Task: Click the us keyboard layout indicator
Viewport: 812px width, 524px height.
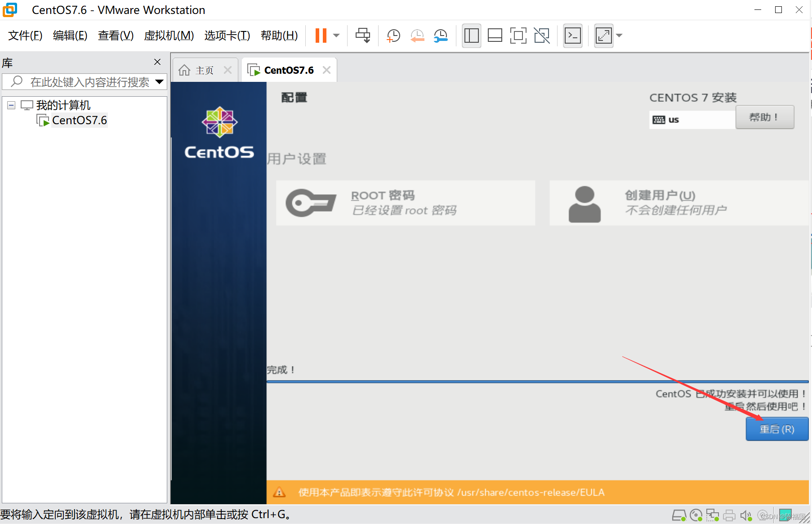Action: tap(692, 120)
